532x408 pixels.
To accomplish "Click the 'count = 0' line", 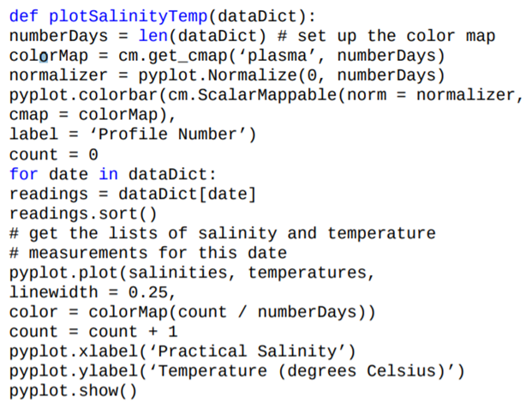I will click(x=53, y=154).
